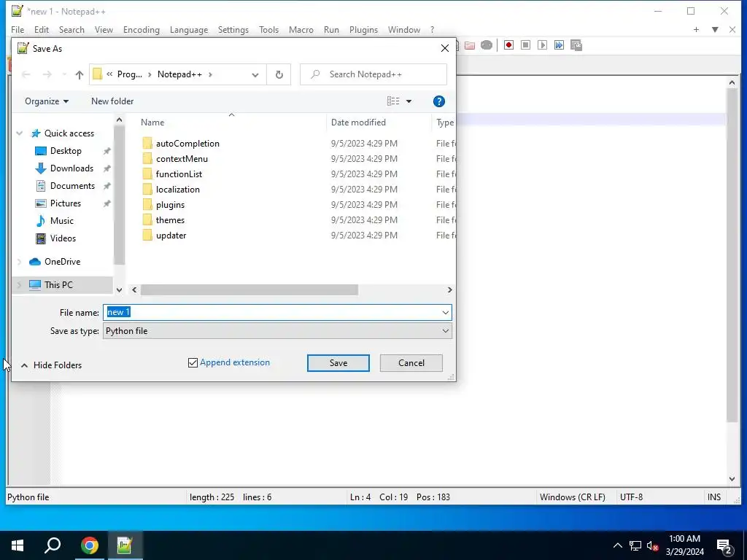Open recent locations dropdown arrow
Screen dimensions: 747x560
coord(64,75)
